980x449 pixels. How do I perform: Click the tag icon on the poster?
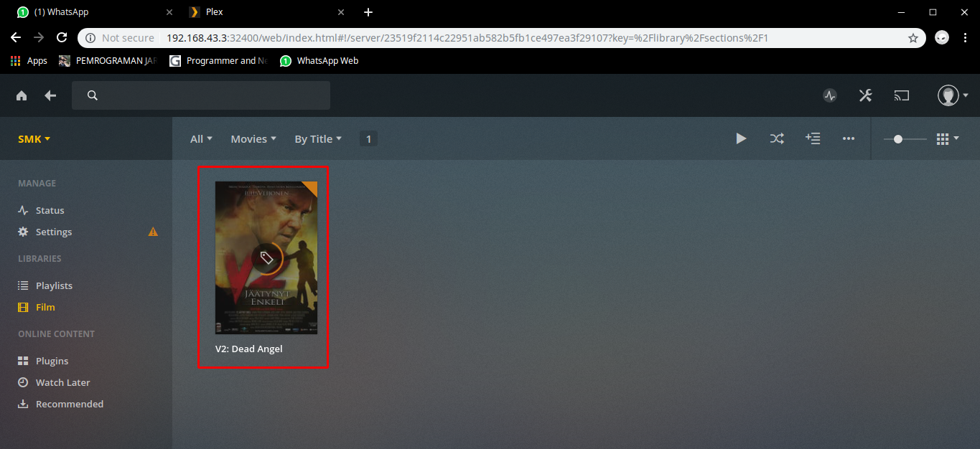266,257
